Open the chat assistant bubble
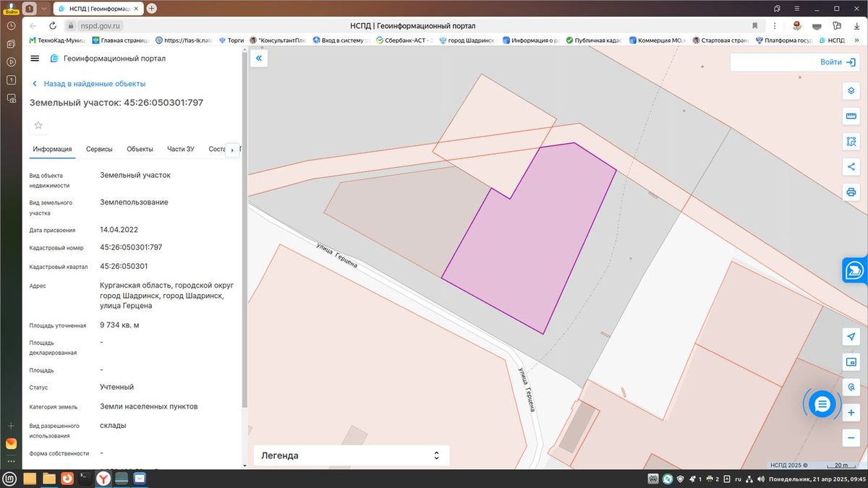Screen dimensions: 868x488 (x=822, y=404)
